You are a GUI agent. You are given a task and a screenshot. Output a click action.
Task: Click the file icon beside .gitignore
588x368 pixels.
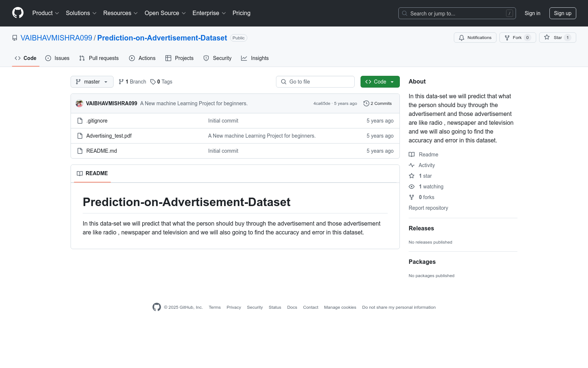point(80,121)
